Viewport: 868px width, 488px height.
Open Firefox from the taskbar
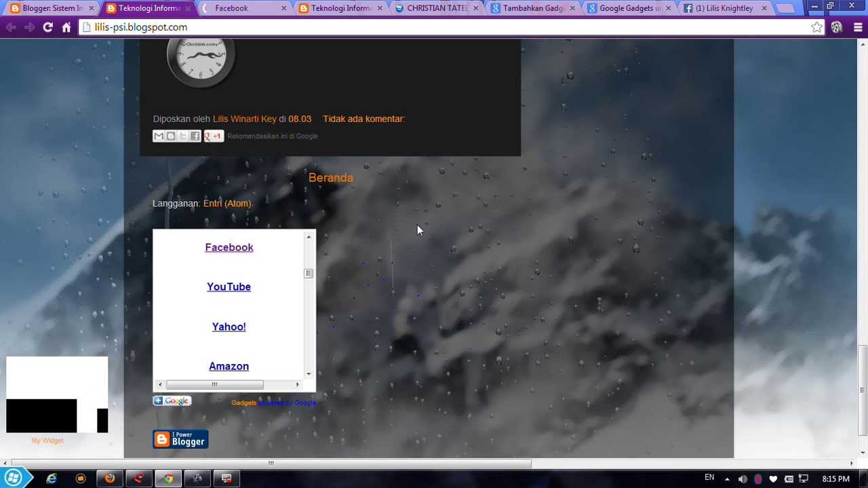109,479
